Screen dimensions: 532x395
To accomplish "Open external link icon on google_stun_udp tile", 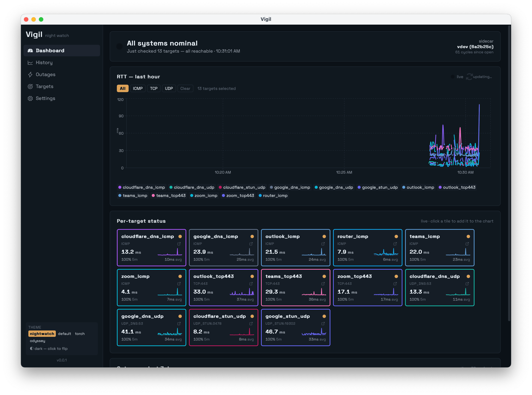I will (323, 324).
